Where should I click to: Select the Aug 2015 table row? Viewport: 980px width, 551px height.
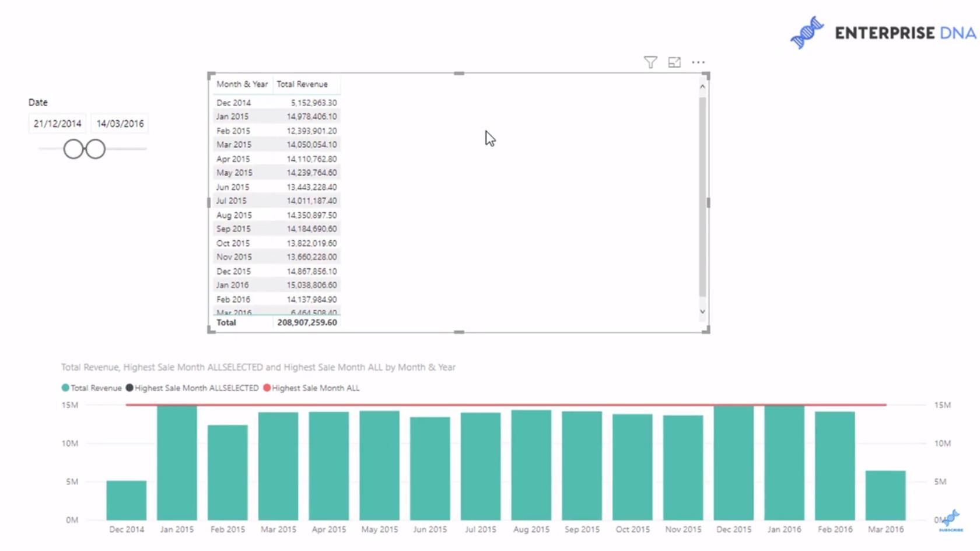(x=276, y=215)
